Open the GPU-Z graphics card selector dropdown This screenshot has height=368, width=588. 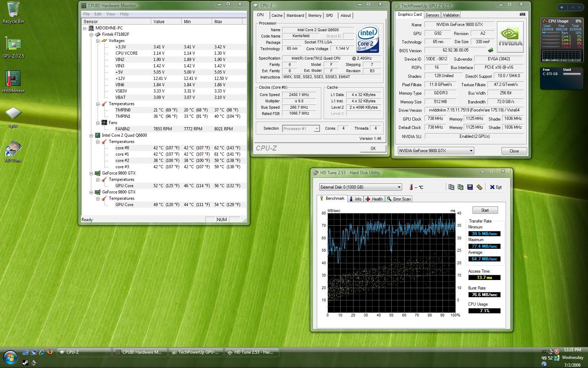pos(436,151)
